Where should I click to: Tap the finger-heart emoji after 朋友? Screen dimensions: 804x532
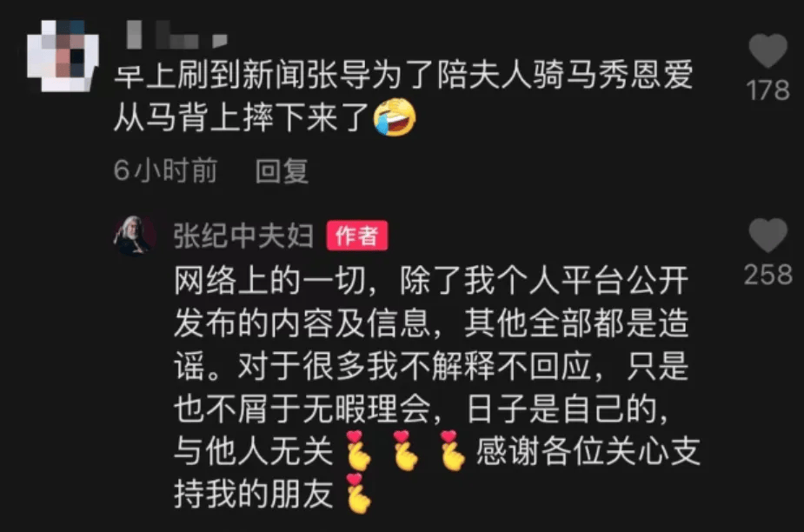point(358,494)
